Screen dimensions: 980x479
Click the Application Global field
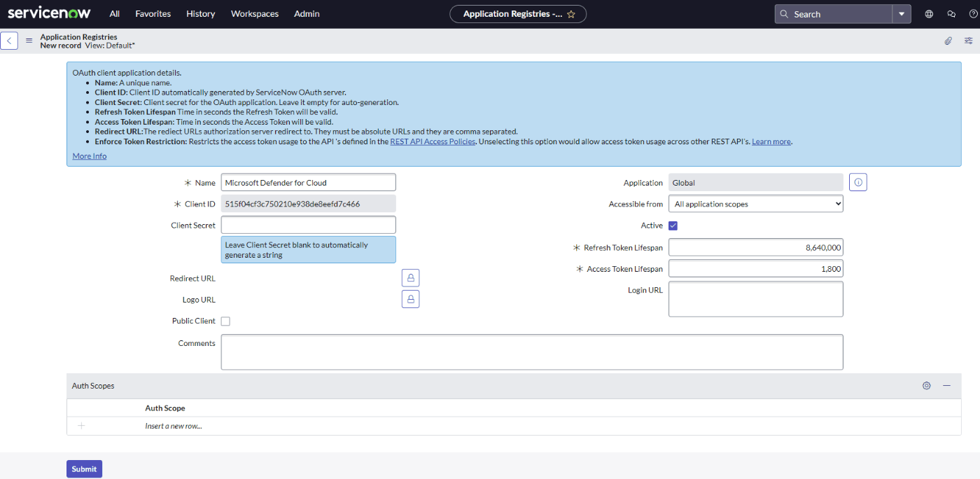coord(756,183)
